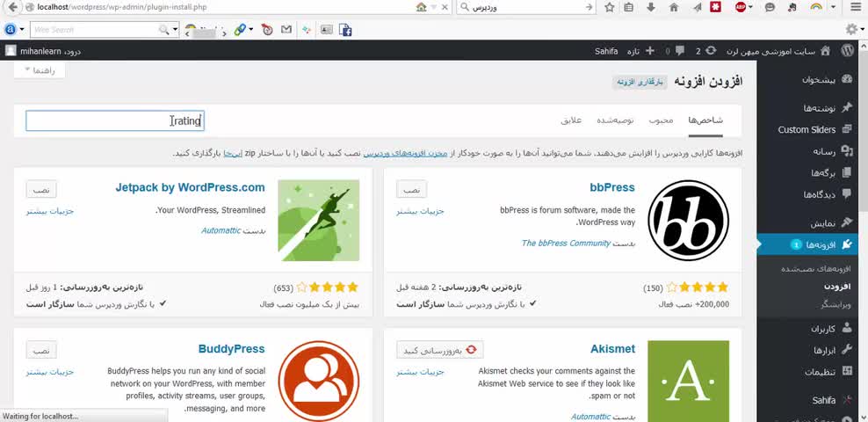Image resolution: width=868 pixels, height=422 pixels.
Task: Click the bbPress plugin logo
Action: click(x=688, y=221)
